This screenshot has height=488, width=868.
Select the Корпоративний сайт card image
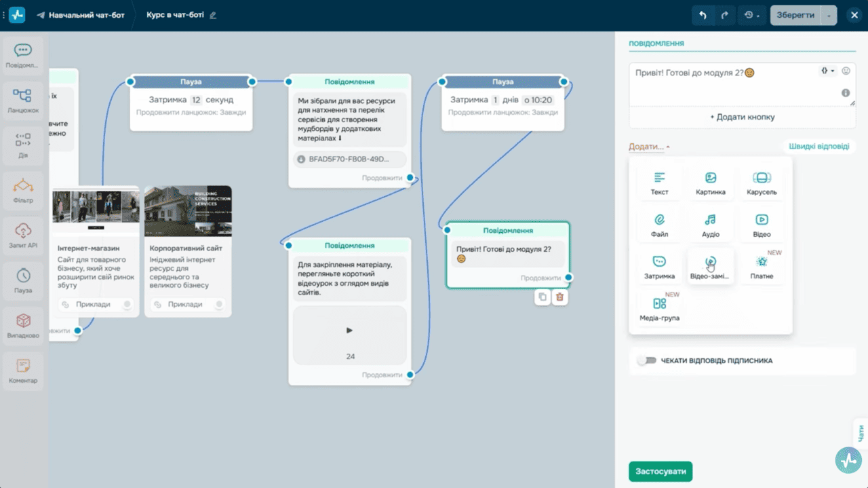[188, 211]
